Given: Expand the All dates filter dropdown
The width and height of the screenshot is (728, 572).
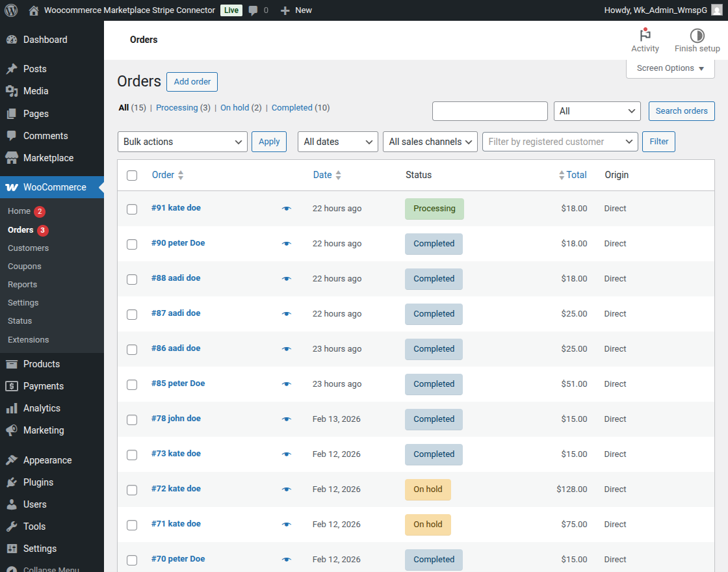Looking at the screenshot, I should click(x=337, y=142).
